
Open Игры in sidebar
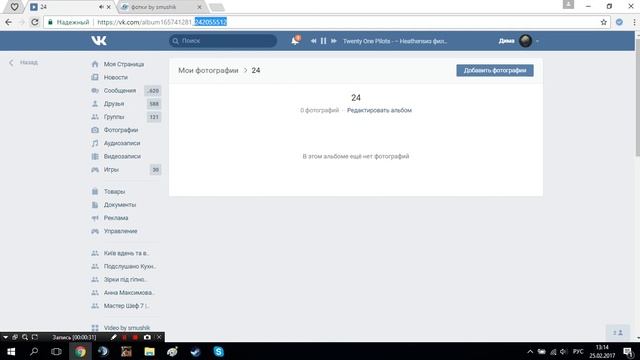click(x=111, y=169)
